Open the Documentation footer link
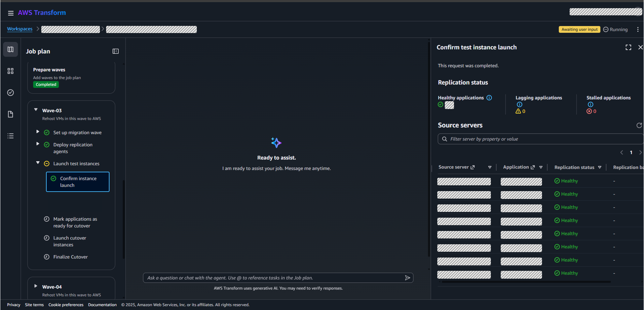The height and width of the screenshot is (310, 644). coord(102,305)
